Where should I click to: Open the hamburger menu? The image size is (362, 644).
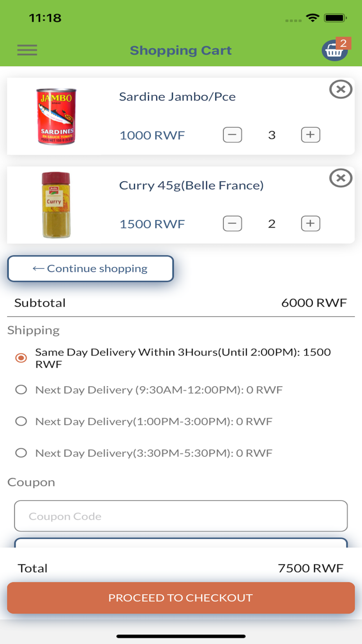(x=27, y=50)
